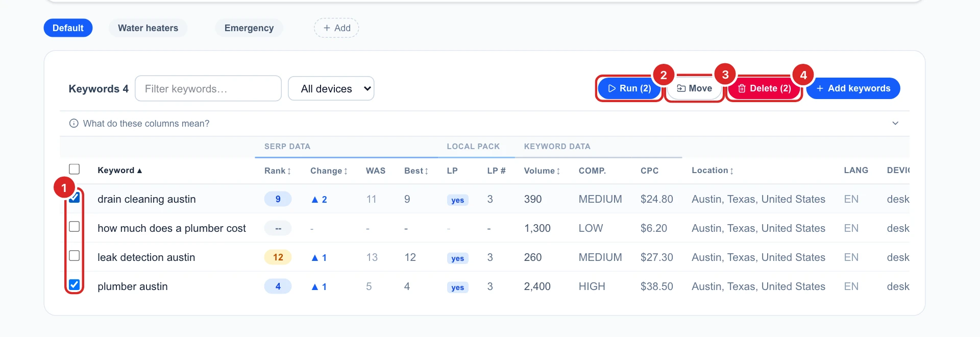Screen dimensions: 980x337
Task: Click the up arrow change icon for leak detection
Action: (x=315, y=258)
